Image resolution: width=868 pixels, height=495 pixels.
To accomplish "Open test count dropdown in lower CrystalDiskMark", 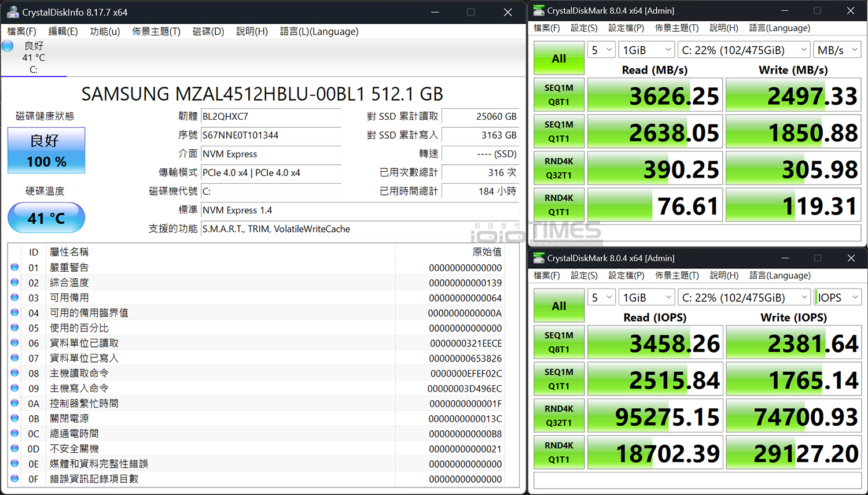I will (601, 298).
